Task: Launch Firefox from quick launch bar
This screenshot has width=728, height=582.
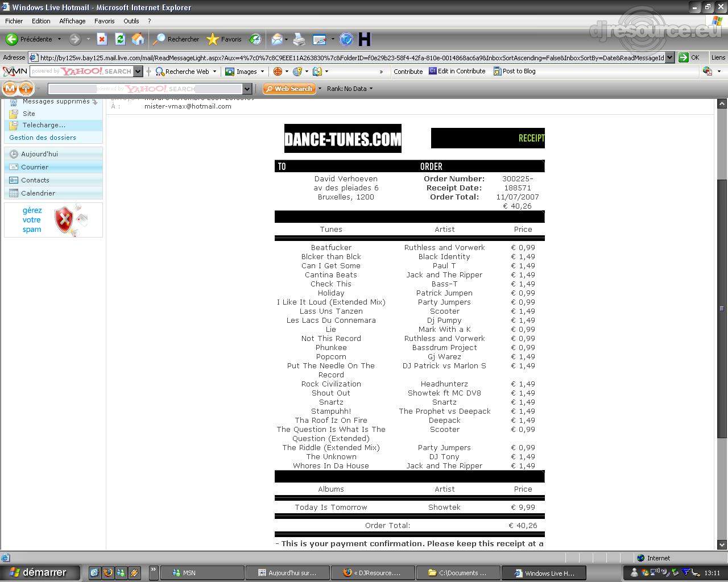Action: tap(107, 572)
